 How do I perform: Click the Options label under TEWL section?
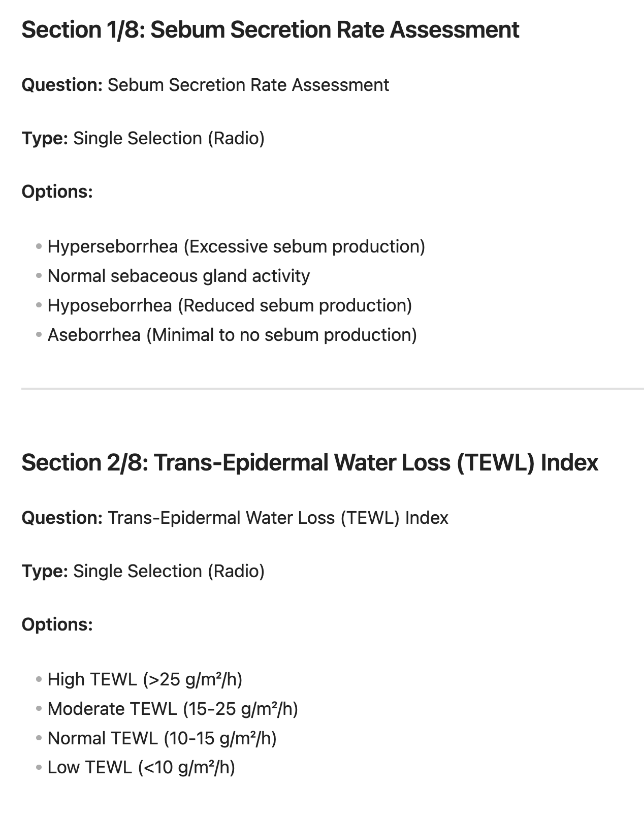click(x=57, y=624)
